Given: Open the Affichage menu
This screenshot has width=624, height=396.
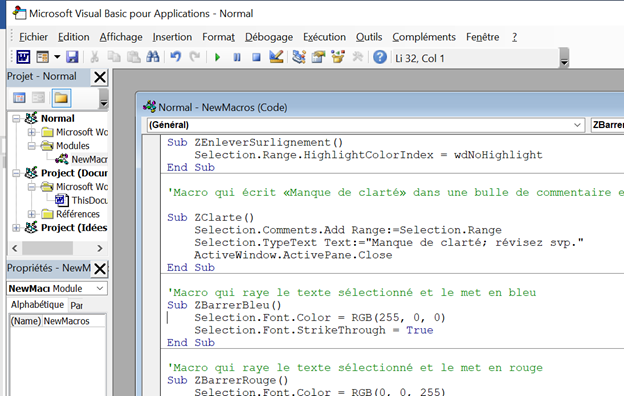Looking at the screenshot, I should pos(121,37).
